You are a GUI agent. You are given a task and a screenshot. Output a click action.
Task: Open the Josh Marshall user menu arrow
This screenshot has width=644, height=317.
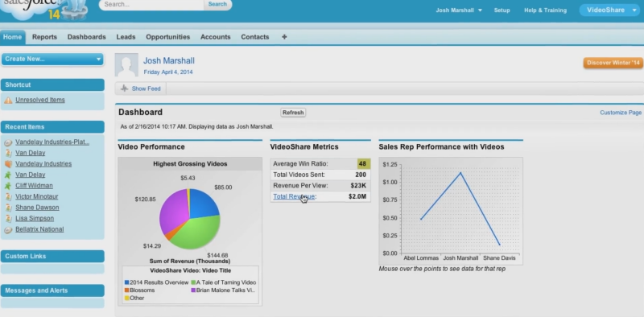tap(480, 10)
